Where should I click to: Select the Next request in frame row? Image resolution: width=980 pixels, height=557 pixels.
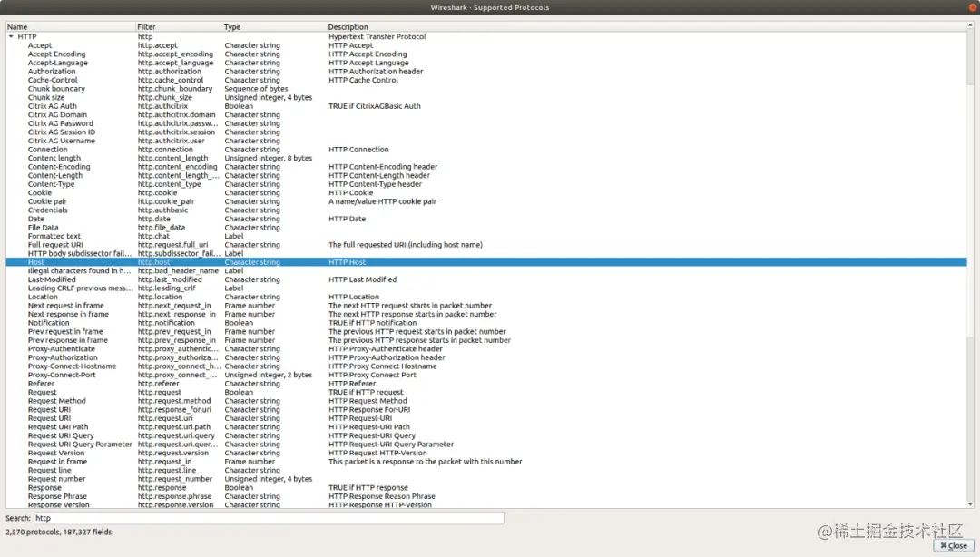click(x=486, y=306)
